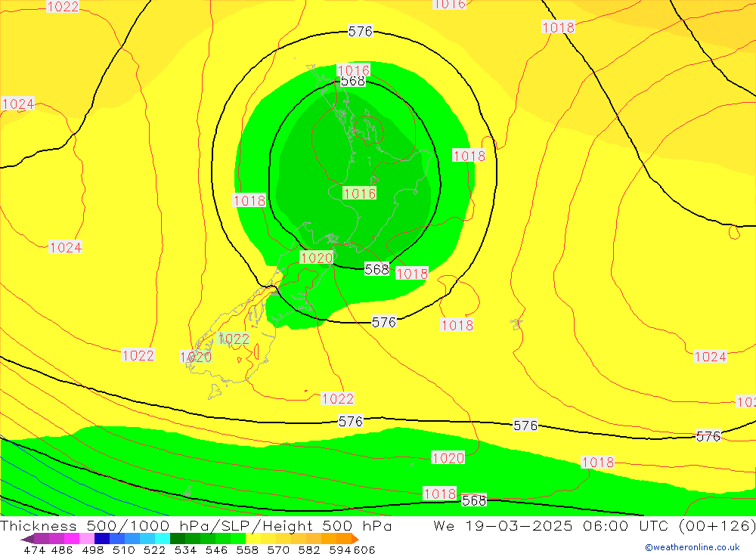Image resolution: width=756 pixels, height=554 pixels.
Task: Click the legend value 594
Action: (340, 549)
